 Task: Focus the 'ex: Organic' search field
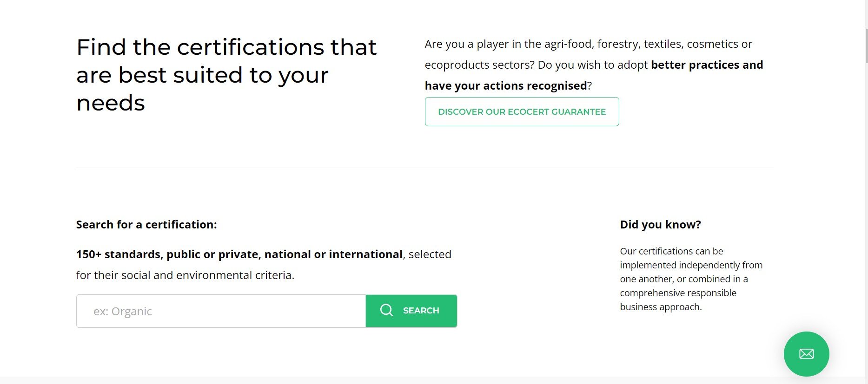point(221,311)
